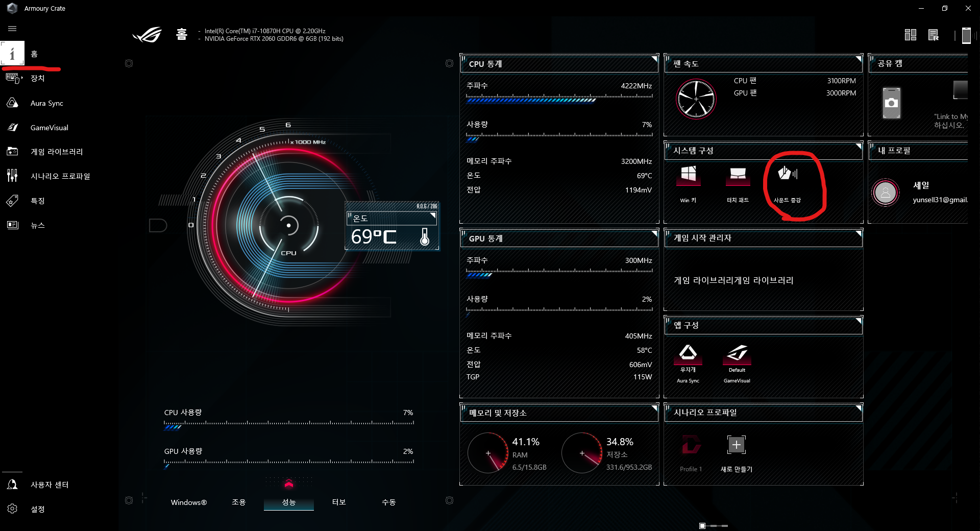
Task: Open the 장치 devices section
Action: (x=13, y=78)
